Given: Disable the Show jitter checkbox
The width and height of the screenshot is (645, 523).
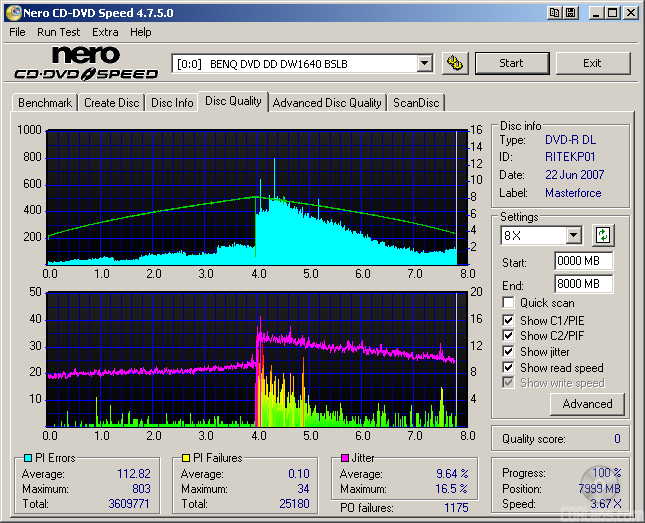Looking at the screenshot, I should click(509, 352).
